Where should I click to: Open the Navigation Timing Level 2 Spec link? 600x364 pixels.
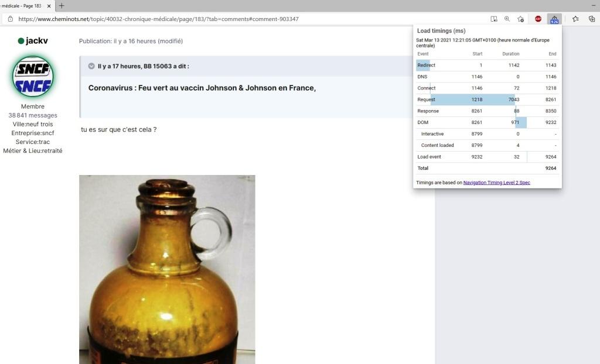(496, 183)
